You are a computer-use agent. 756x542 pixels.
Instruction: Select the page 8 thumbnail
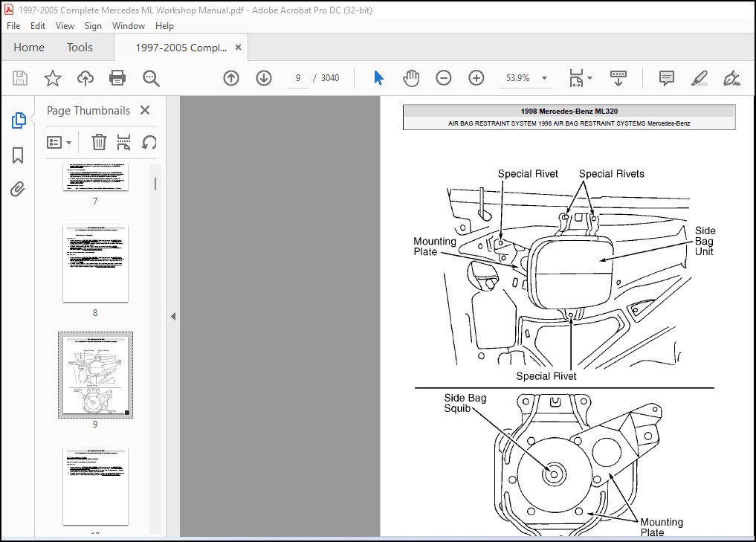(95, 264)
